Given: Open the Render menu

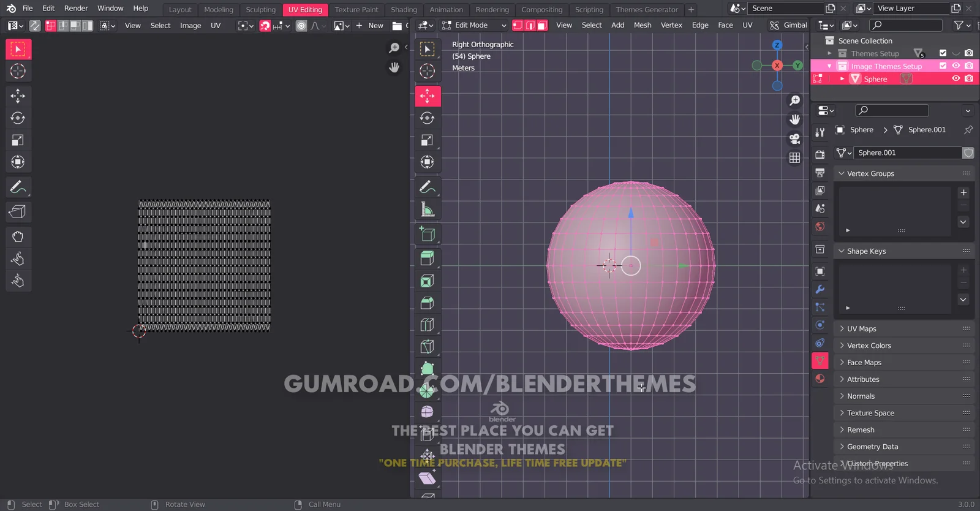Looking at the screenshot, I should click(76, 8).
